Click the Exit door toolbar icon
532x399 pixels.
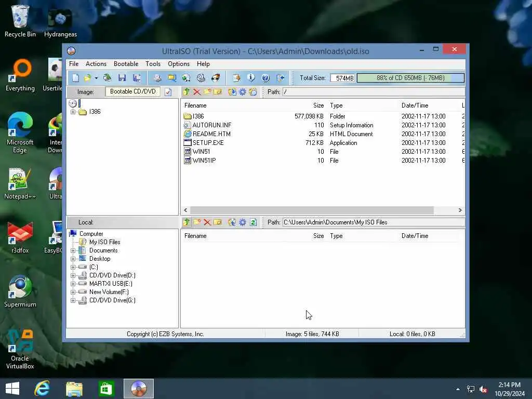point(280,78)
